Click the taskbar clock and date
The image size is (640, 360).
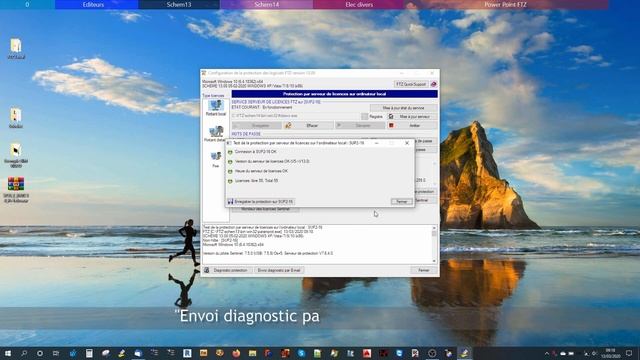611,353
